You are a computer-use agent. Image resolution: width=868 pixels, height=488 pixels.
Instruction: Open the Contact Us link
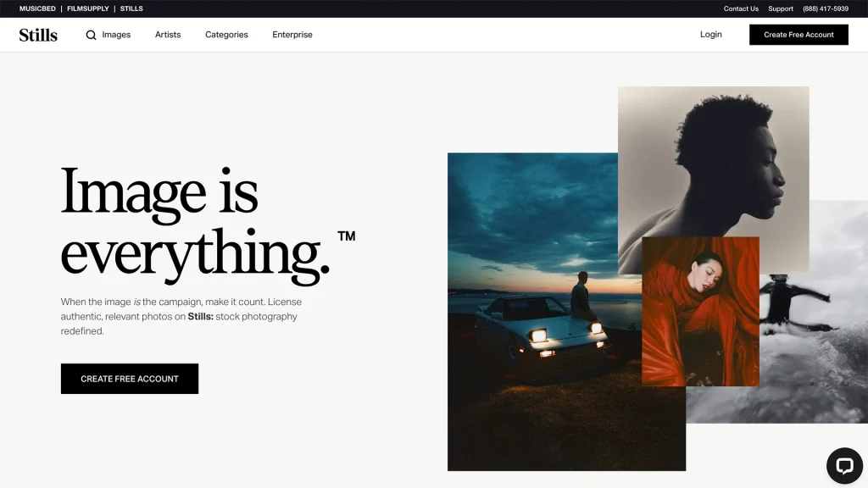click(741, 8)
